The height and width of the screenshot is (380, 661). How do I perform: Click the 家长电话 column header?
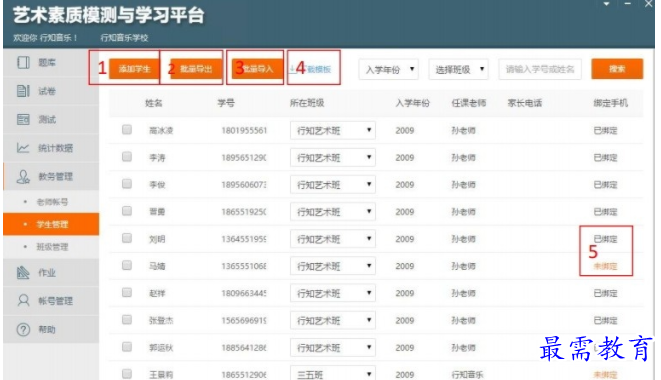click(525, 103)
